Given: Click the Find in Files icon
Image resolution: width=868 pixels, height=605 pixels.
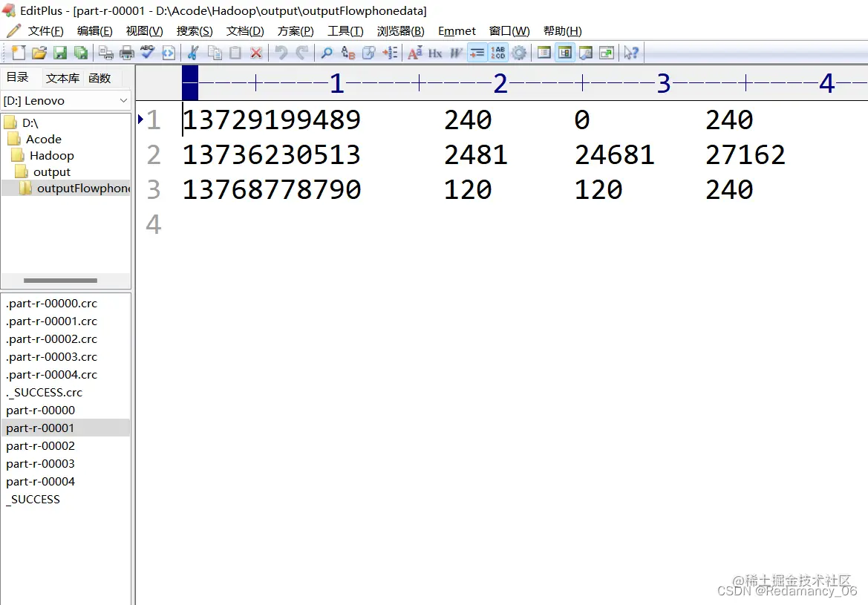Looking at the screenshot, I should [x=369, y=53].
